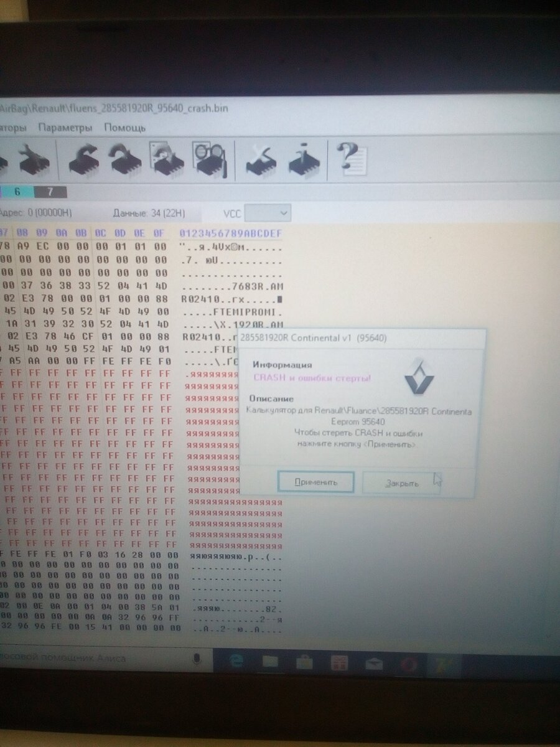This screenshot has width=560, height=747.
Task: Click the 0F column header in hex view
Action: [160, 233]
